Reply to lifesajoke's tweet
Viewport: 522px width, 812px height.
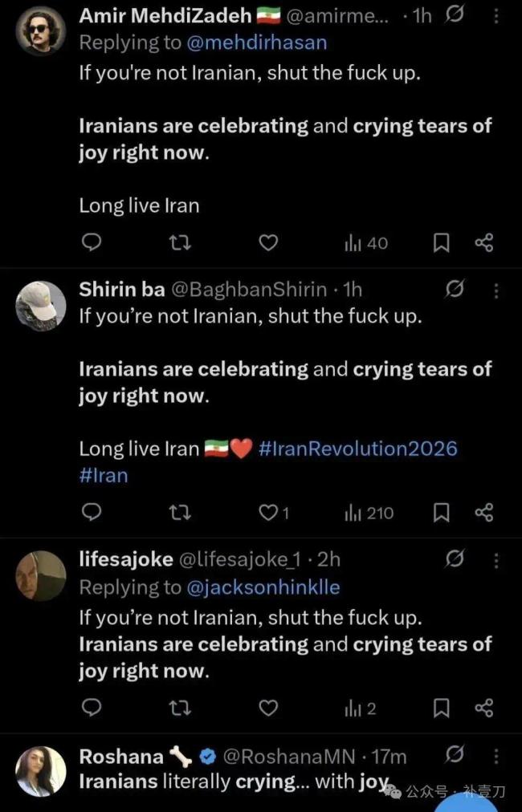[x=92, y=707]
